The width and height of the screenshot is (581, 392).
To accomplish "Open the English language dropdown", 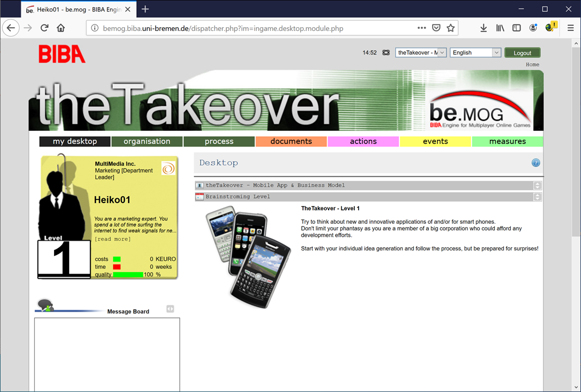I will coord(475,53).
